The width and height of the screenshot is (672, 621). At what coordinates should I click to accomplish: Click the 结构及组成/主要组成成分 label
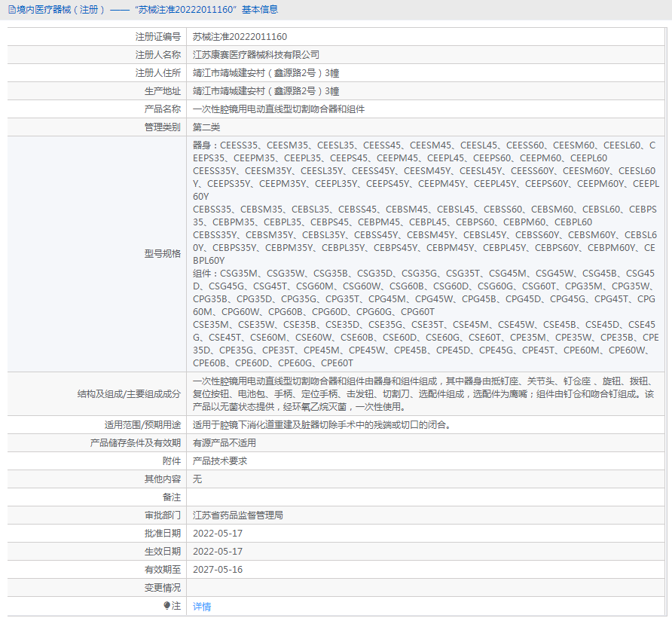(x=129, y=393)
